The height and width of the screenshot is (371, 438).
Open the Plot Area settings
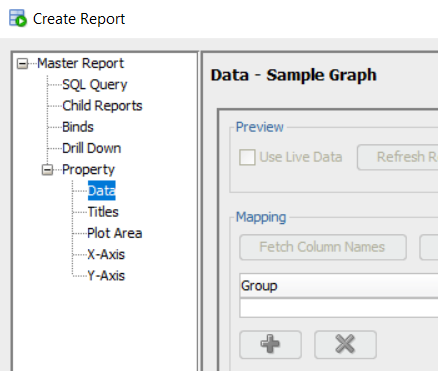(115, 233)
